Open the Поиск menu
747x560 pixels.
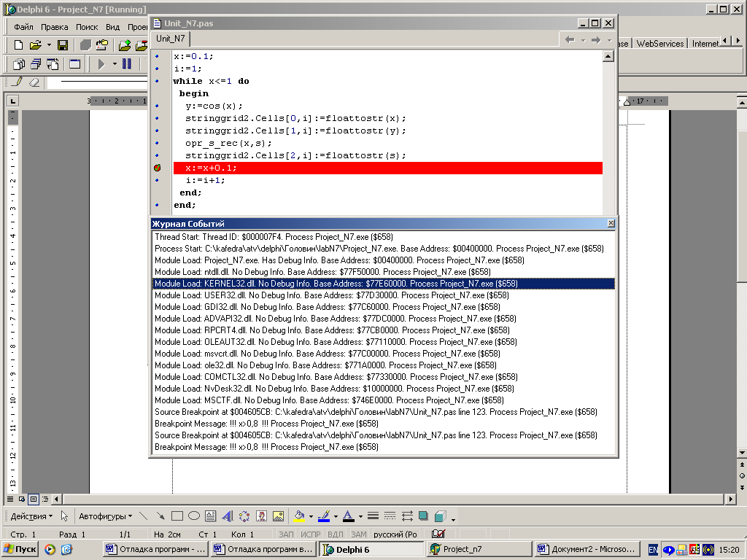[x=87, y=27]
